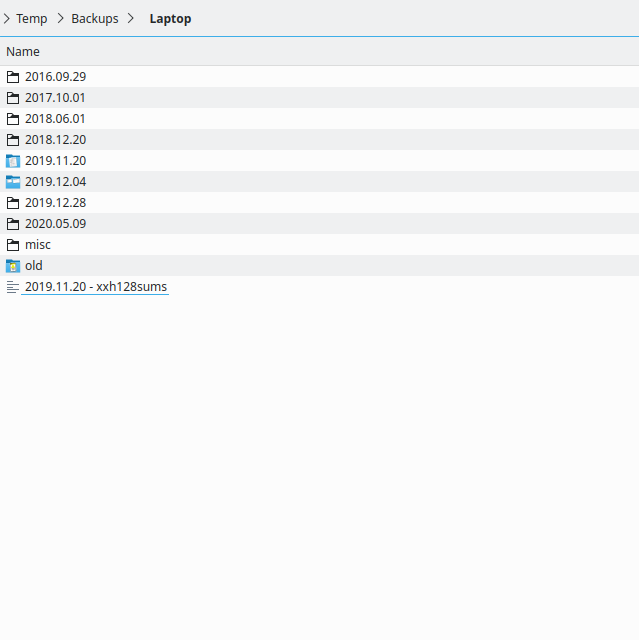Select the 2019.12.04 folder name
The image size is (639, 640).
click(55, 182)
